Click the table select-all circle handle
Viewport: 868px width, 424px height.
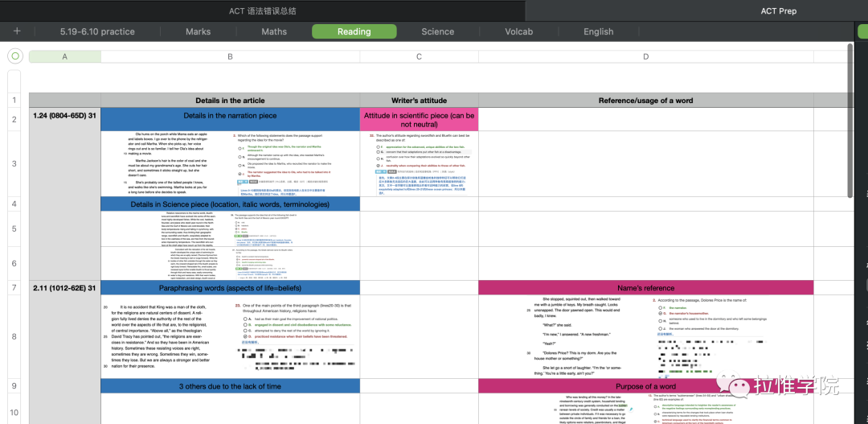[14, 56]
